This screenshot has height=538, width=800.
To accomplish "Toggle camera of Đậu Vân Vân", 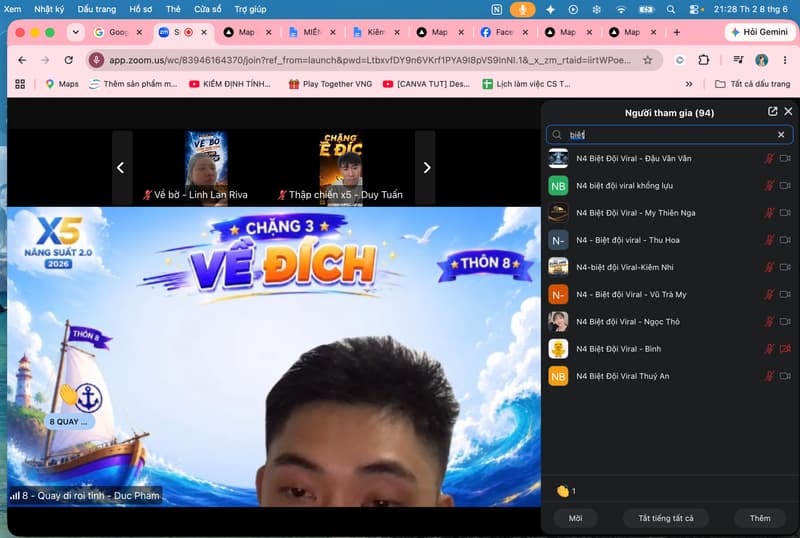I will pos(785,159).
